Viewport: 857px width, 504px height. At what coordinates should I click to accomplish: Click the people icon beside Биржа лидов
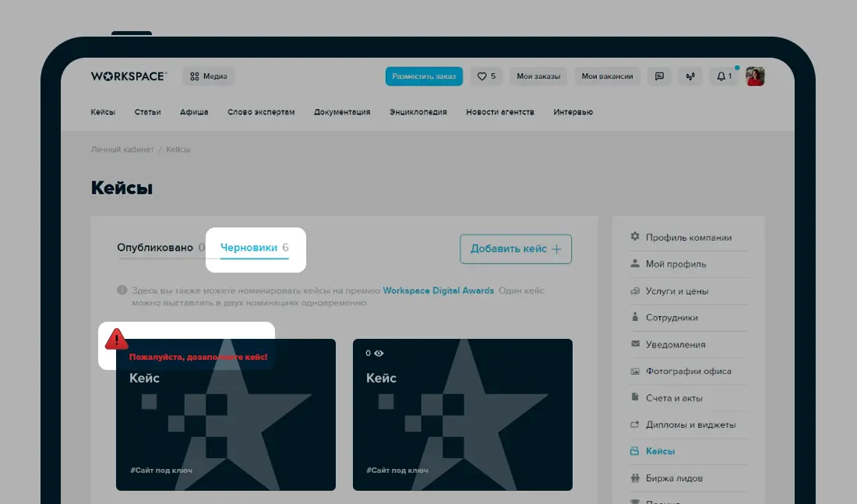pos(634,478)
